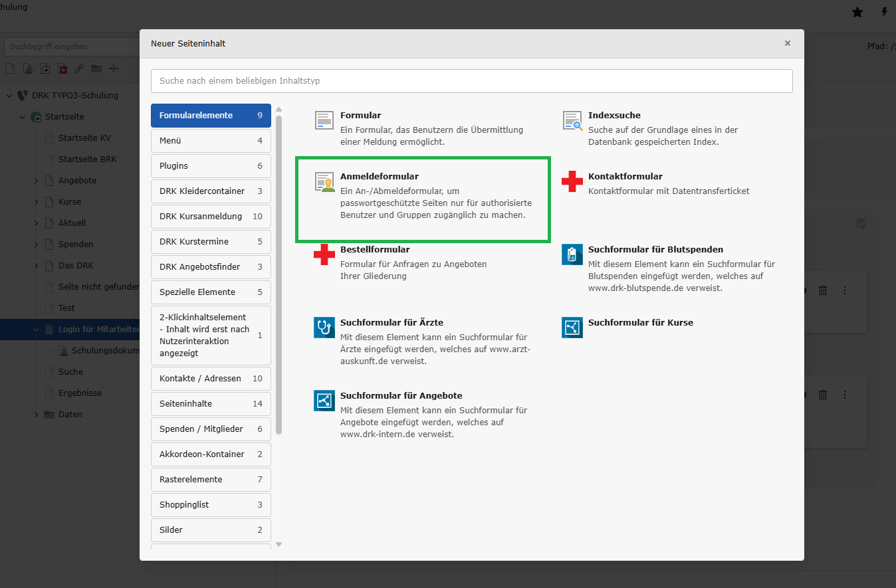The width and height of the screenshot is (896, 588).
Task: Click the divider icon in tree toolbar
Action: (114, 68)
